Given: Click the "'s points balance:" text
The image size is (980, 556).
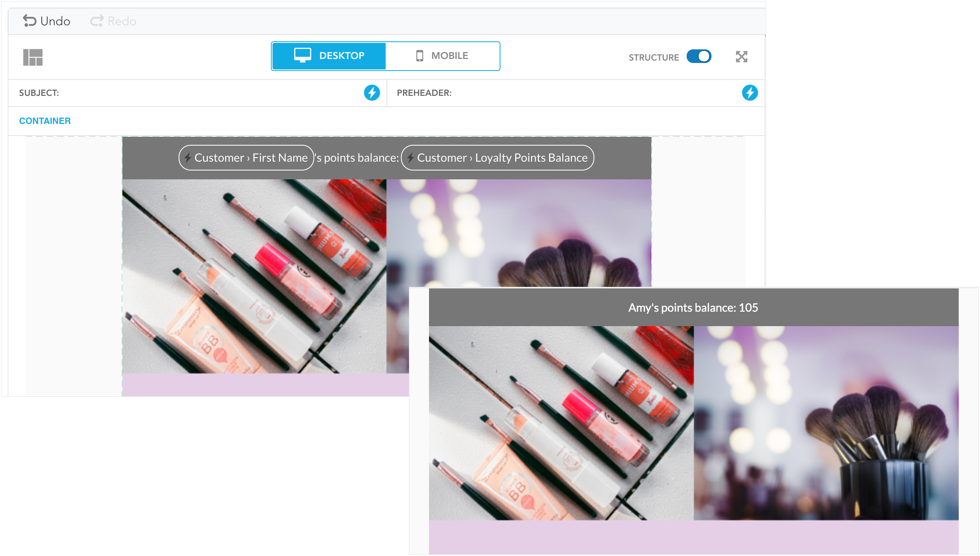Looking at the screenshot, I should click(357, 158).
